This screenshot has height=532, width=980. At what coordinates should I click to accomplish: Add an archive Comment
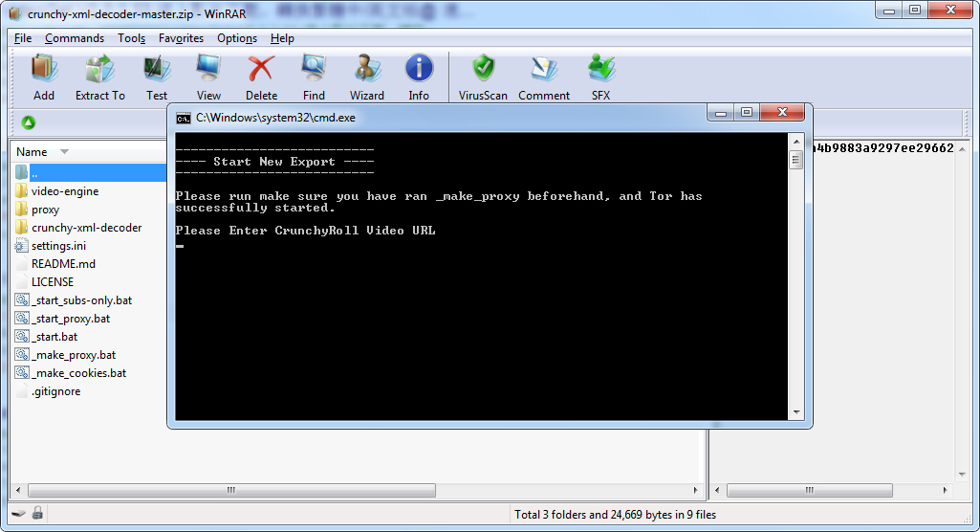[544, 77]
